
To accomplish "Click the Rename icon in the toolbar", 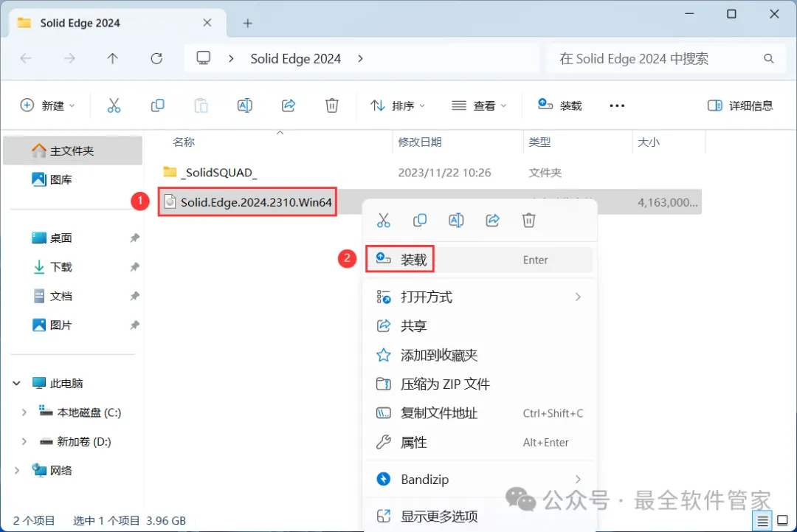I will (x=244, y=106).
